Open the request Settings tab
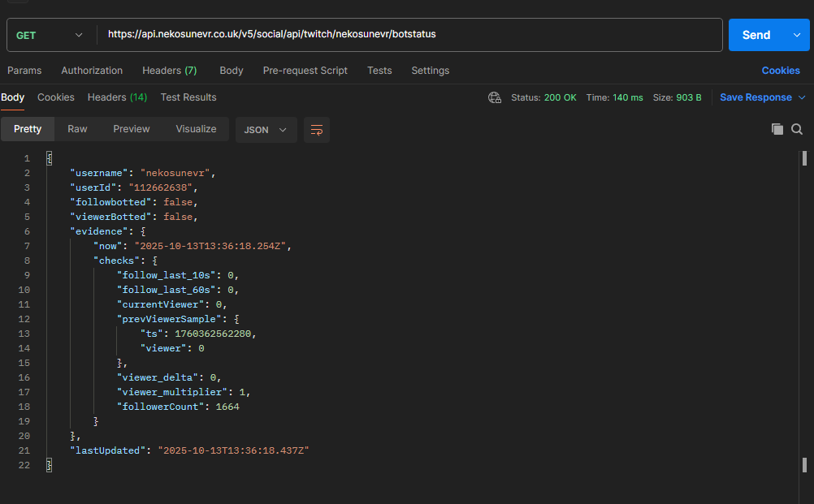Image resolution: width=814 pixels, height=504 pixels. point(430,71)
